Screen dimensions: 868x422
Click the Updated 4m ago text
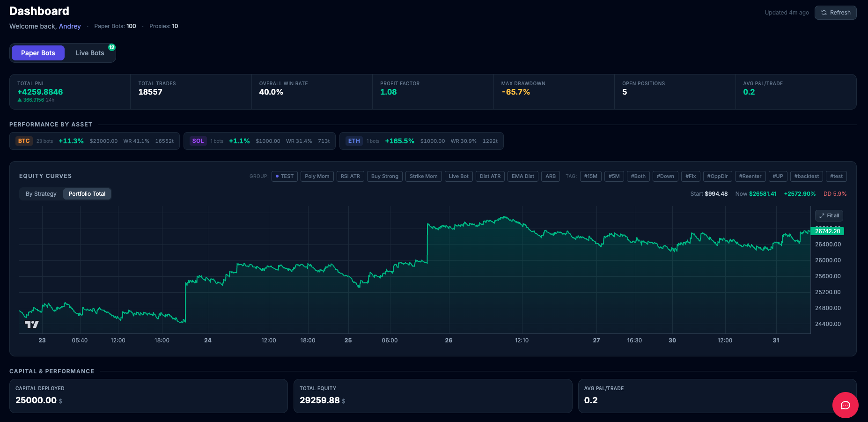pos(787,13)
